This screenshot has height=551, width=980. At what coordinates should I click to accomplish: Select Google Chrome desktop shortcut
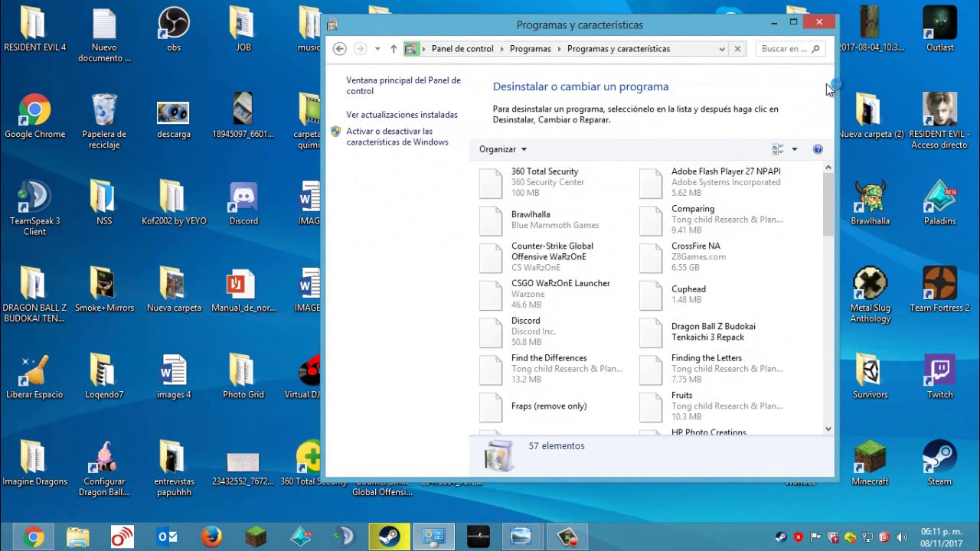pyautogui.click(x=34, y=116)
